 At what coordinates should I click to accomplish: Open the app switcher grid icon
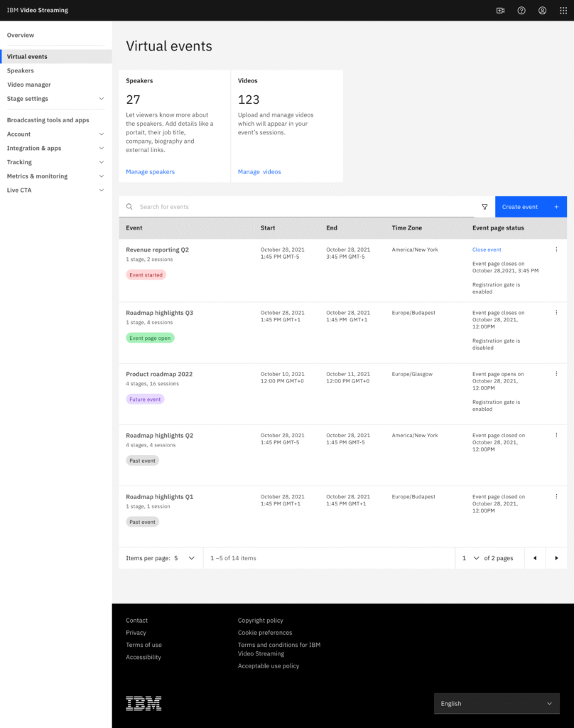(x=563, y=10)
